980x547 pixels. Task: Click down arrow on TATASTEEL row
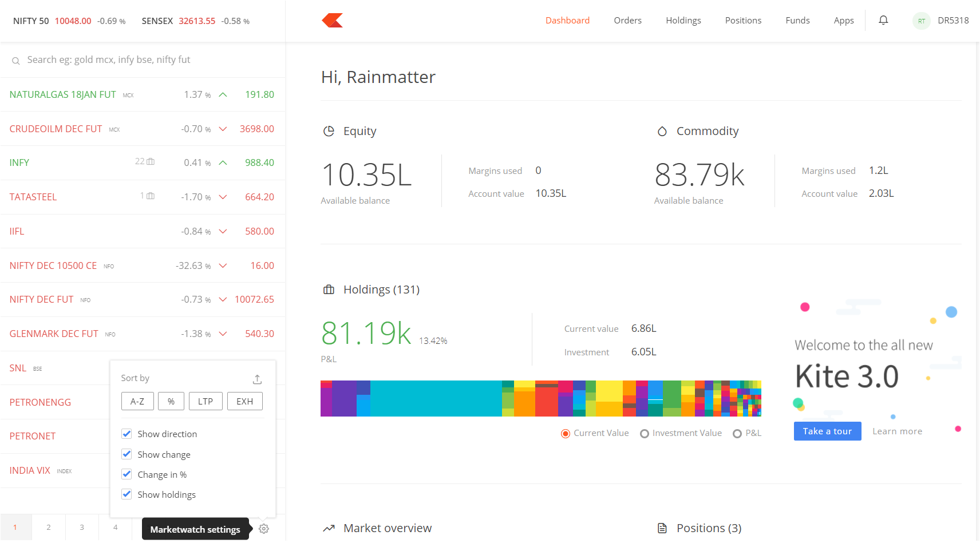click(223, 197)
